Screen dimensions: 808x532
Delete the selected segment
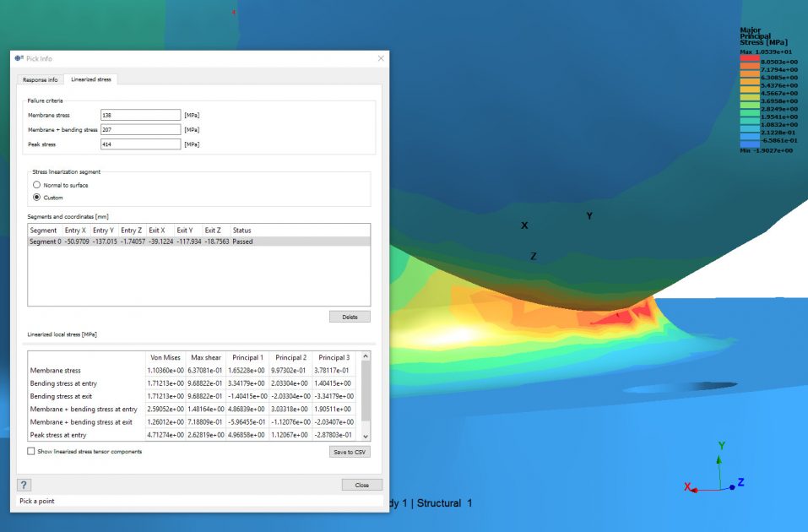pyautogui.click(x=349, y=317)
